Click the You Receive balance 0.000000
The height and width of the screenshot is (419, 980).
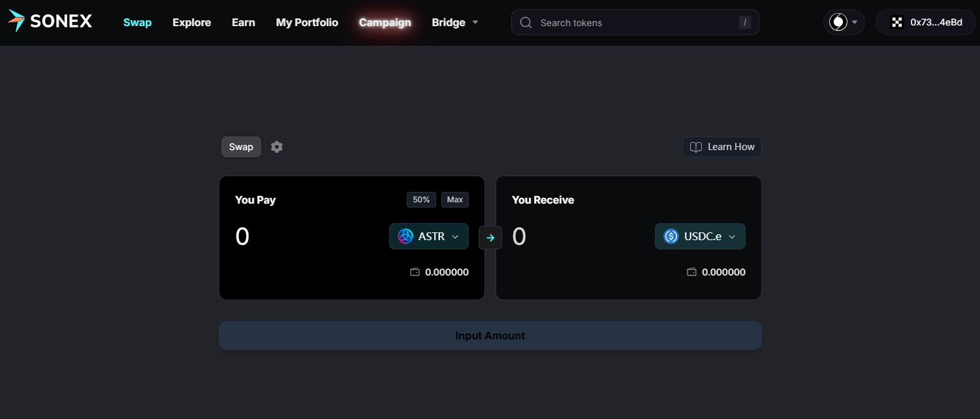tap(723, 272)
